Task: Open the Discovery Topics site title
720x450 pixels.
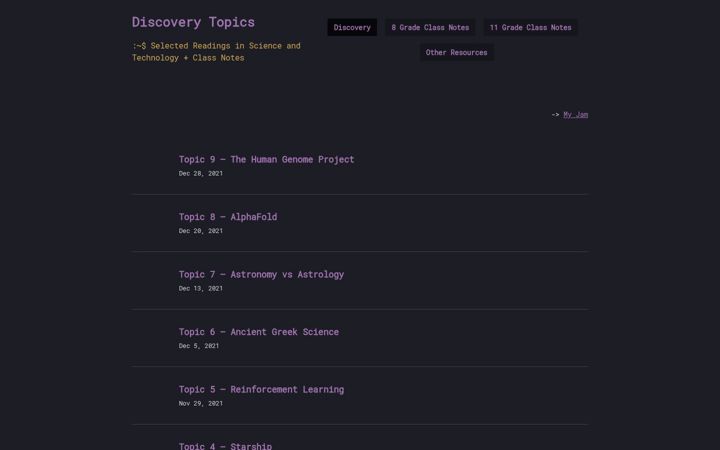Action: tap(193, 22)
